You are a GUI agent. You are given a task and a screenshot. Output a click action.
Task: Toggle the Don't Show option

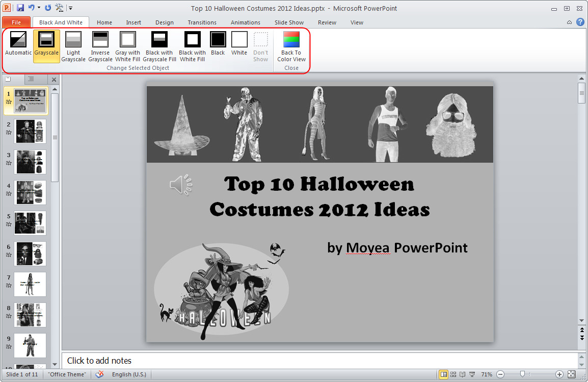pyautogui.click(x=260, y=46)
